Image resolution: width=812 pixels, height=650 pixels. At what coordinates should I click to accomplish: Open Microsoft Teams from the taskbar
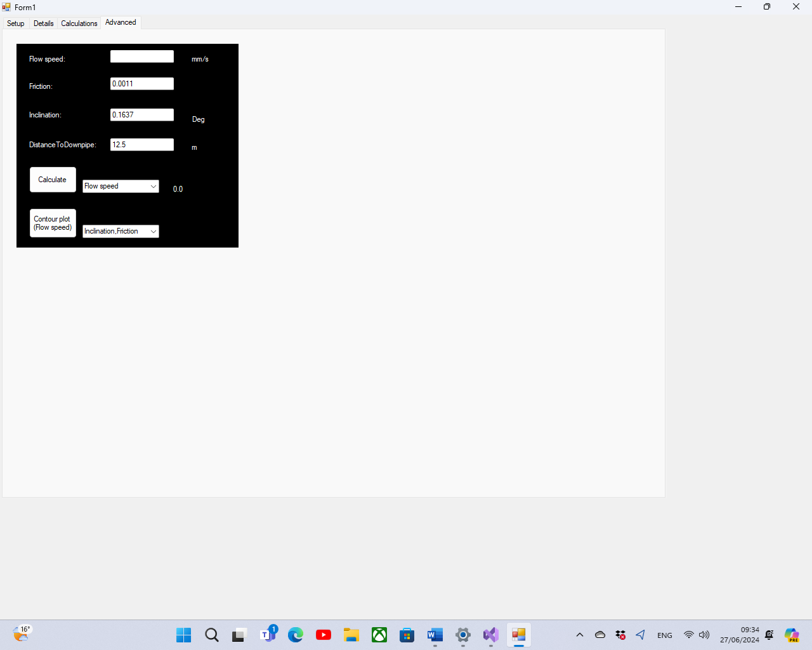[268, 635]
